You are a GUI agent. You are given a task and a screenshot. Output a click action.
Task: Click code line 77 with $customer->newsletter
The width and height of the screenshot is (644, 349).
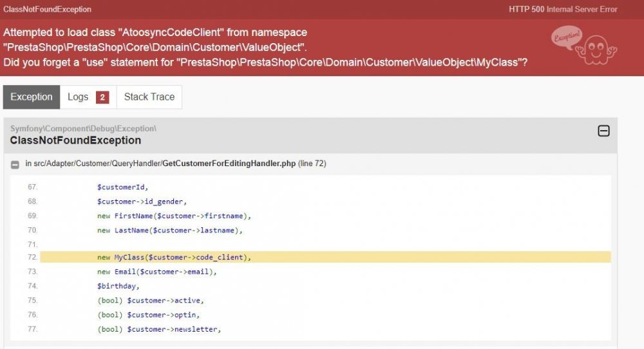coord(159,329)
